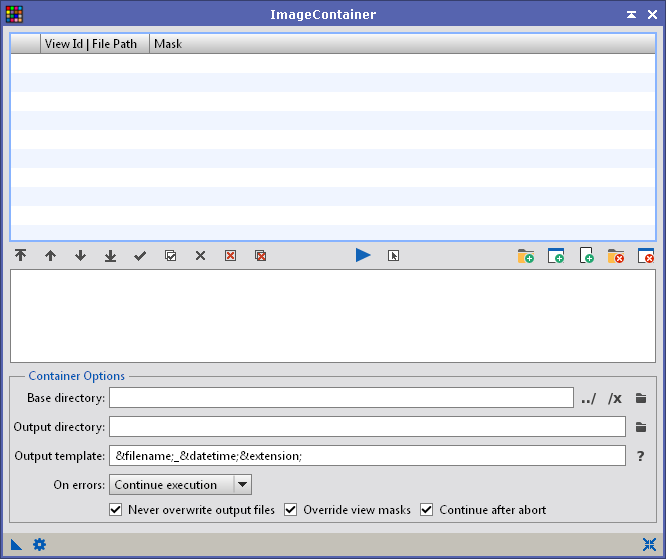Toggle Override view masks checkbox
666x559 pixels.
291,510
